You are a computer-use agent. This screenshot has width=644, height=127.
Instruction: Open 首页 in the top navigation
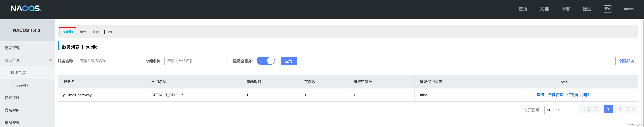[523, 9]
